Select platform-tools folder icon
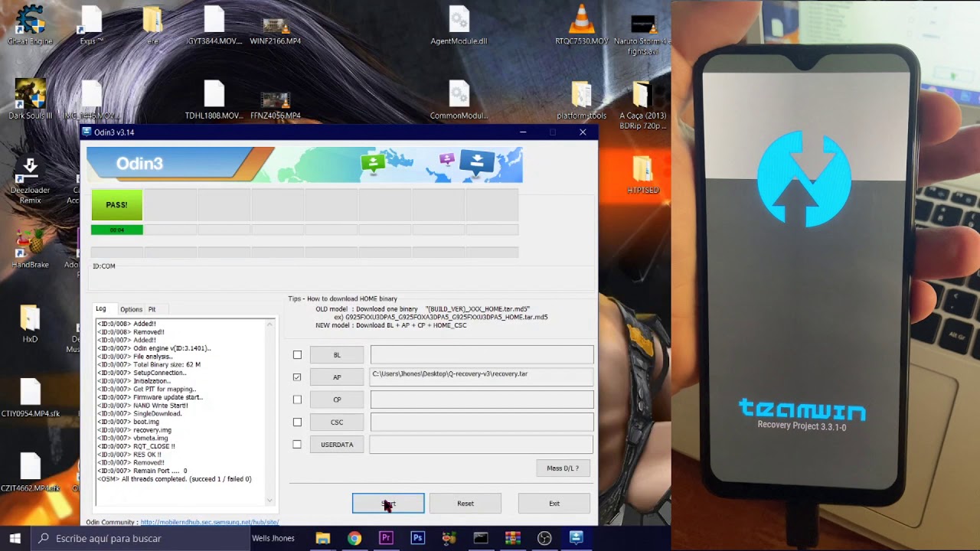 coord(581,99)
